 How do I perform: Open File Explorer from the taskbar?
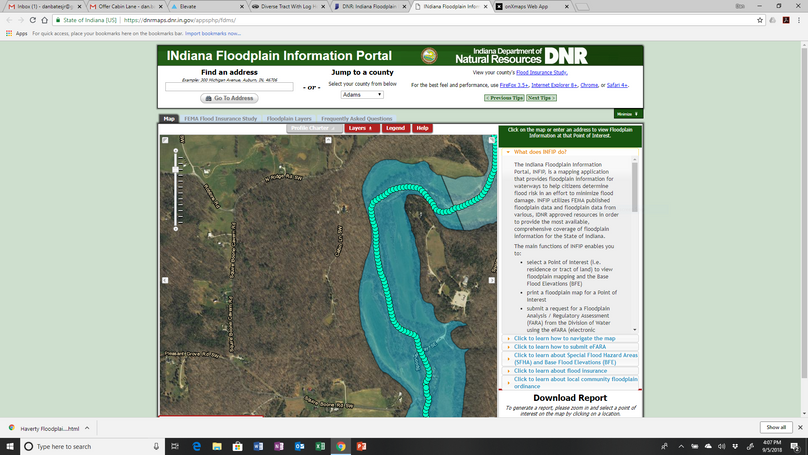pos(217,446)
